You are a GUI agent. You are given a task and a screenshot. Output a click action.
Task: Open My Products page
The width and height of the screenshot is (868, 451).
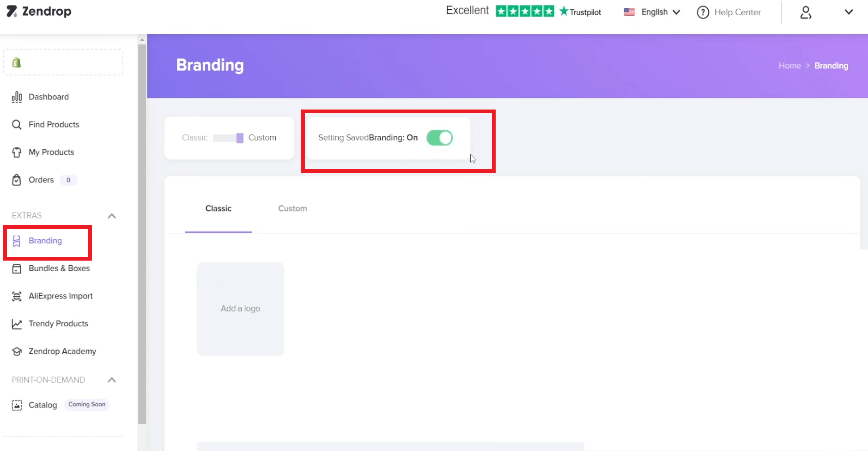coord(51,152)
